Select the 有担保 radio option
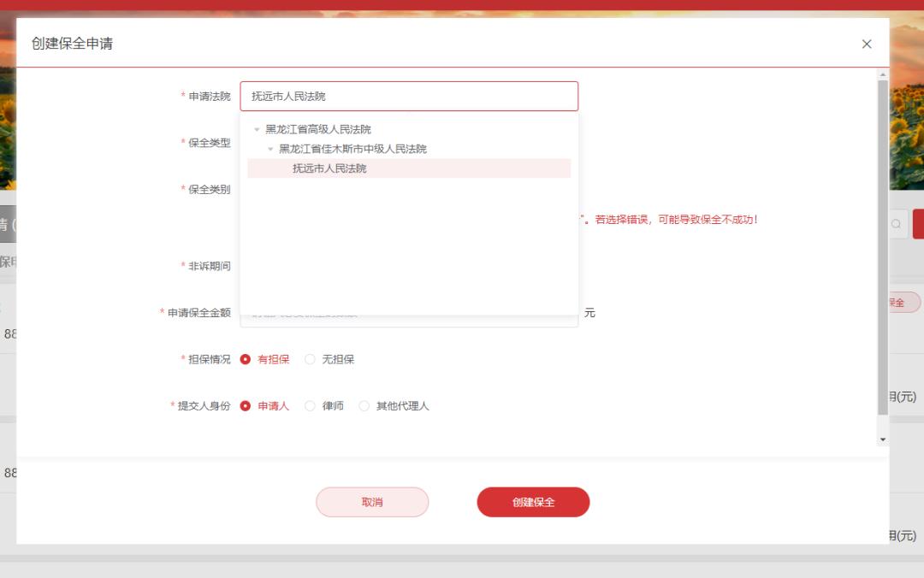Screen dimensions: 924x578 coord(264,359)
